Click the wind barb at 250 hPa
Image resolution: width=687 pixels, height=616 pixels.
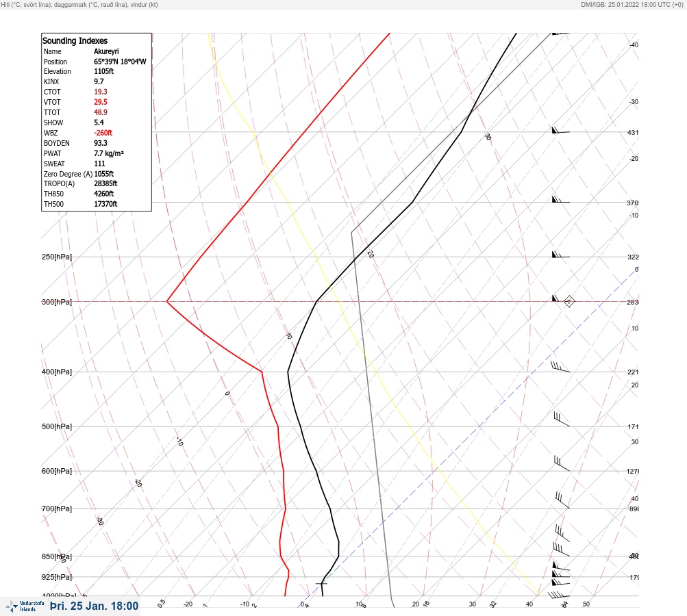[x=561, y=255]
